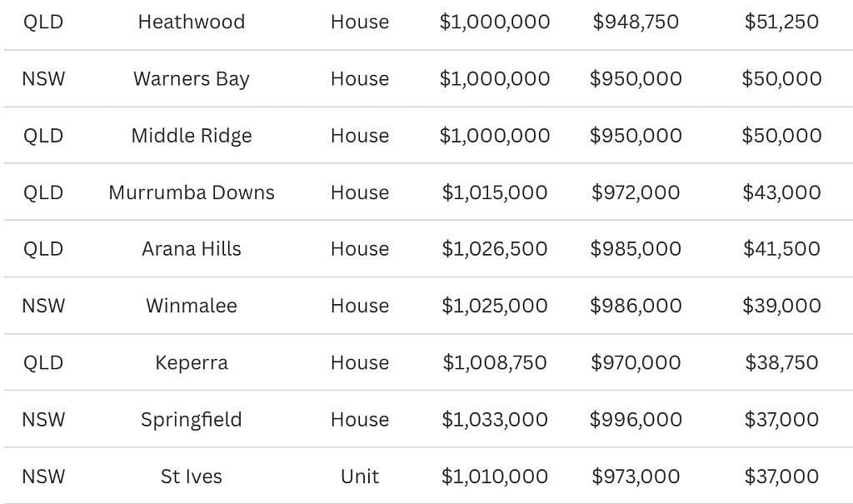Viewport: 853px width, 504px height.
Task: Click the $38,750 difference cell
Action: tap(781, 362)
